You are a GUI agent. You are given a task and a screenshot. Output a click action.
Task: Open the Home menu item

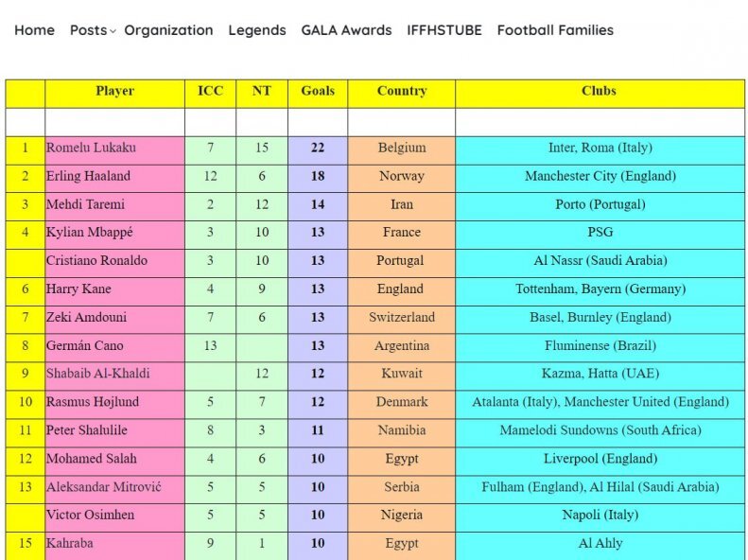coord(34,30)
